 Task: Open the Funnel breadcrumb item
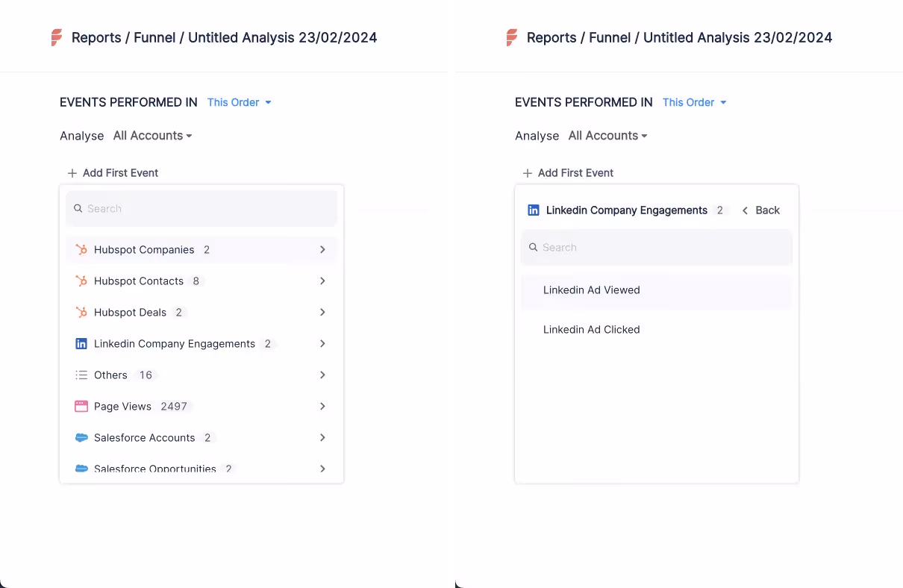pyautogui.click(x=154, y=37)
